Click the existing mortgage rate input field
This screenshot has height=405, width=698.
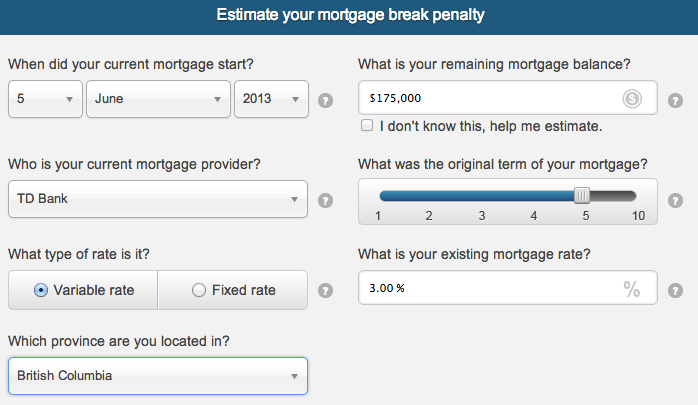pyautogui.click(x=490, y=289)
